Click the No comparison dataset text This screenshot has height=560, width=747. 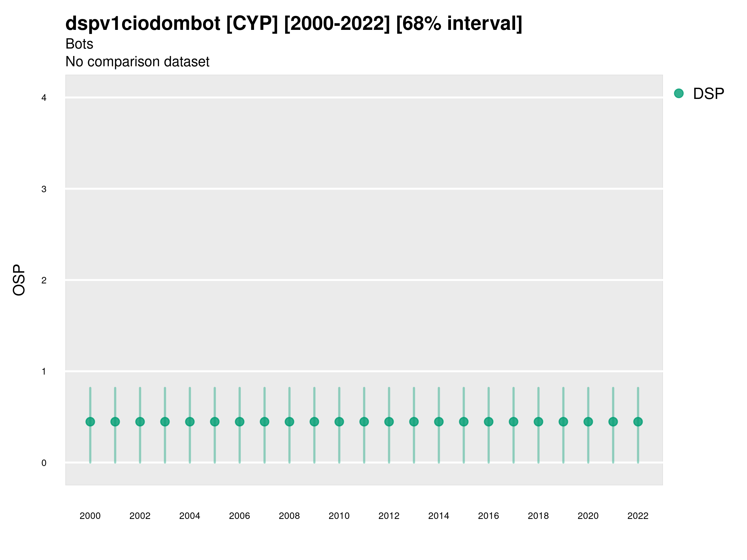click(x=137, y=62)
